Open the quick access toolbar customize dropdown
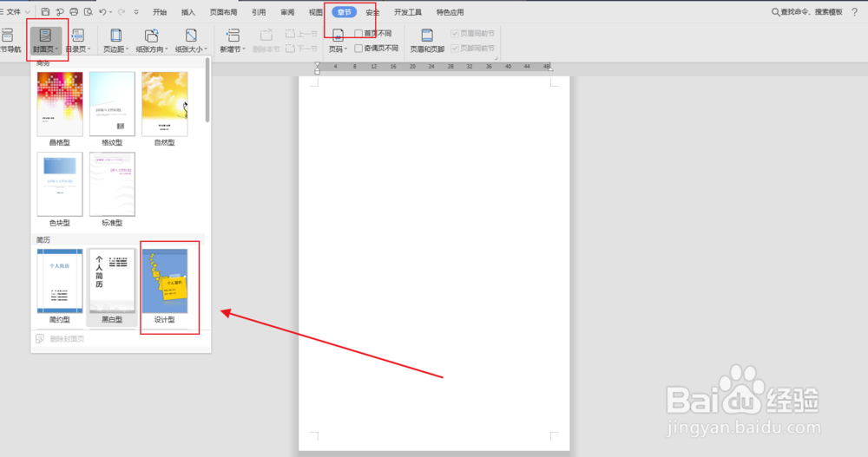868x457 pixels. coord(136,11)
